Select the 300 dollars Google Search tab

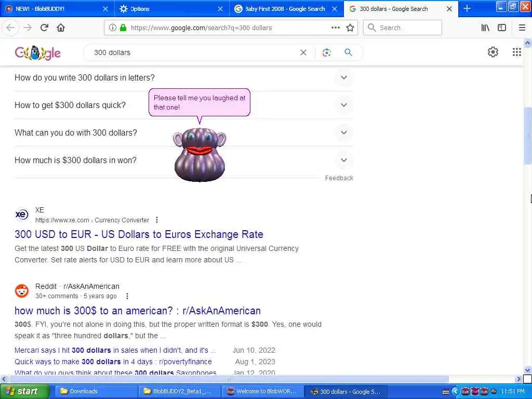coord(401,8)
